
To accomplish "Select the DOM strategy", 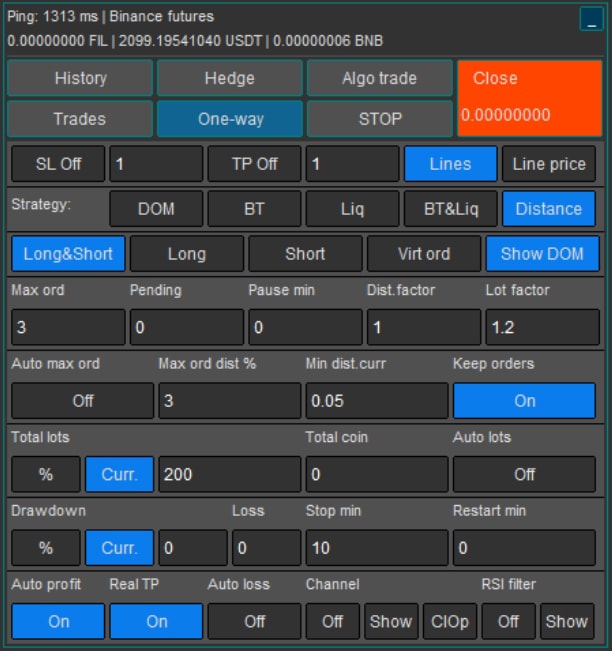I will click(x=156, y=209).
